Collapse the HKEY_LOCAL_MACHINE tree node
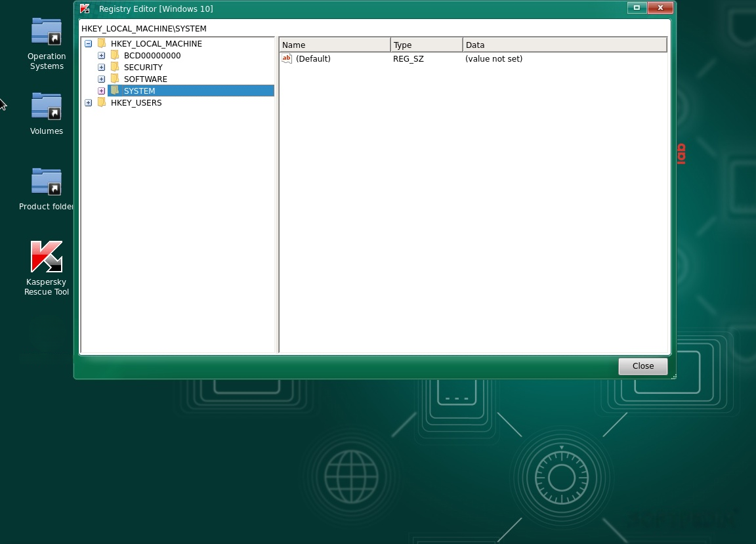The height and width of the screenshot is (544, 756). pyautogui.click(x=88, y=43)
